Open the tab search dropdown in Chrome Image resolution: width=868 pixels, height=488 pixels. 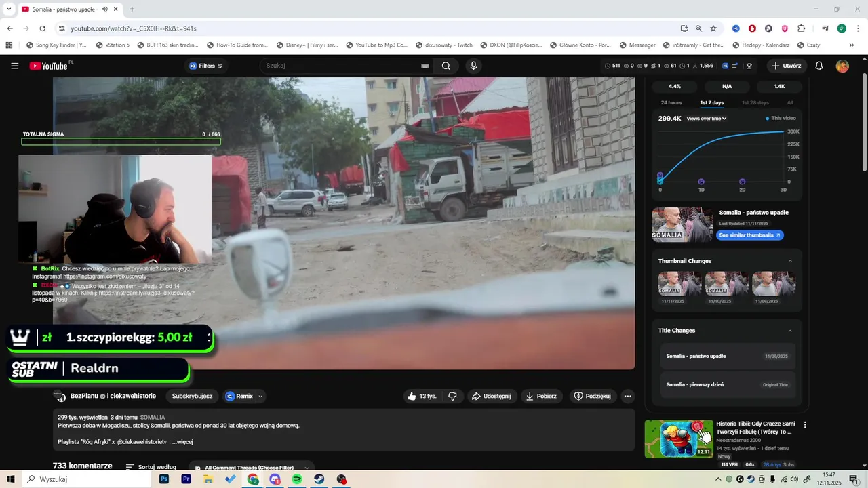[9, 9]
